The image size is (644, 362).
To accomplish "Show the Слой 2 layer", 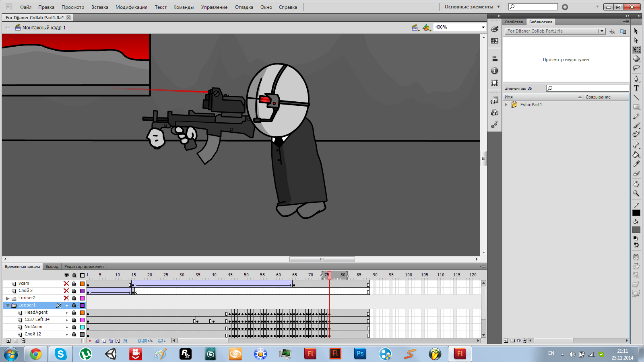I will [66, 291].
